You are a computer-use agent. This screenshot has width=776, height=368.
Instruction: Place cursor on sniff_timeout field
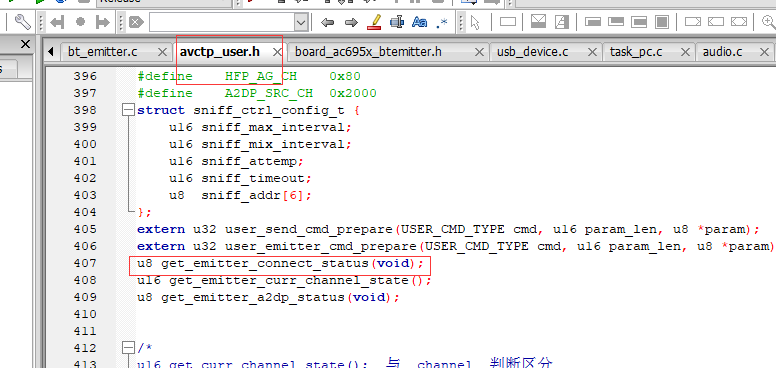click(x=252, y=178)
